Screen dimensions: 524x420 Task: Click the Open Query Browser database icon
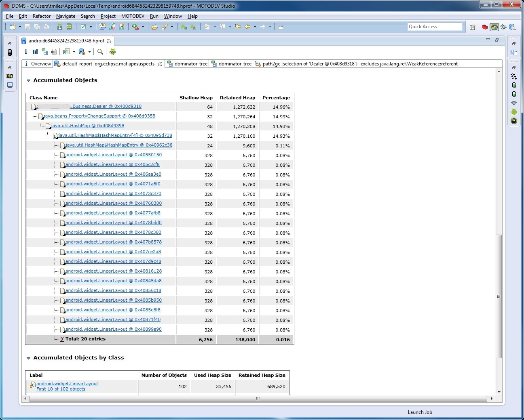pos(82,52)
